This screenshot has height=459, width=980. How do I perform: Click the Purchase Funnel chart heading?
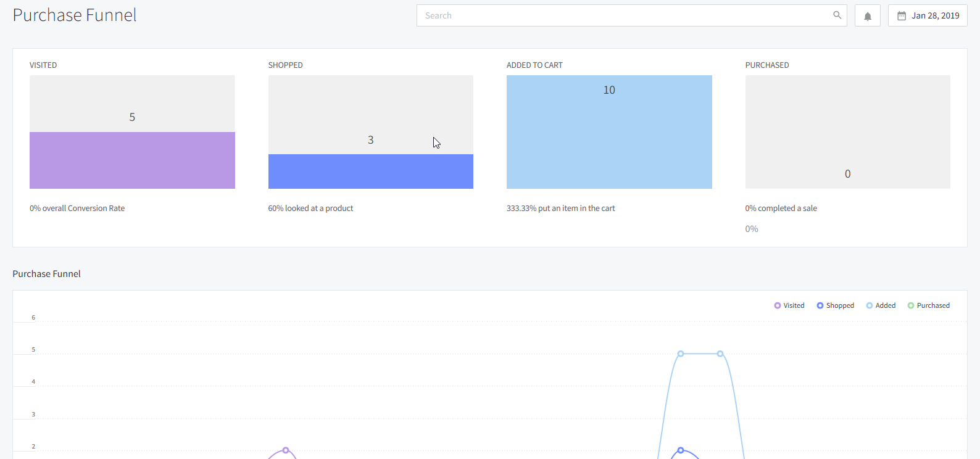47,274
